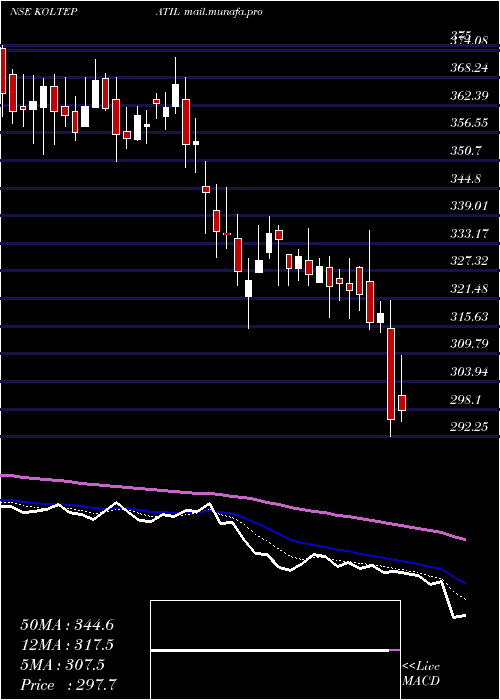Select the 368.24 price axis label
500x700 pixels.
469,67
